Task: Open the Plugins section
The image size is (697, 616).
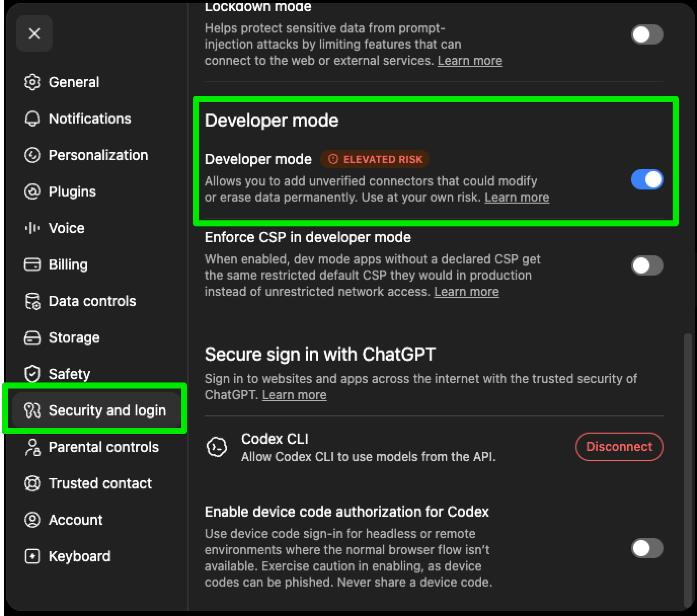Action: click(96, 191)
